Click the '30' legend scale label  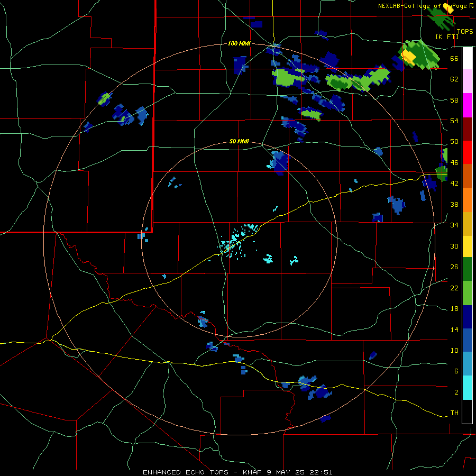(x=454, y=246)
